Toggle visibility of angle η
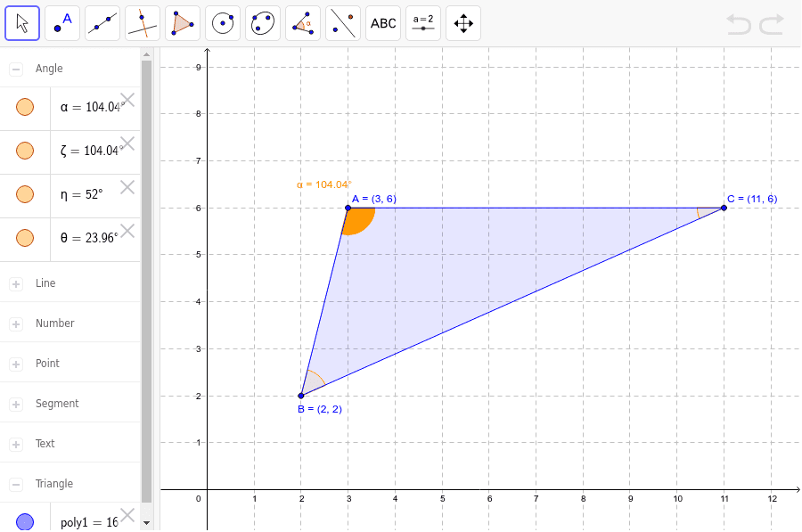The height and width of the screenshot is (532, 802). 25,194
